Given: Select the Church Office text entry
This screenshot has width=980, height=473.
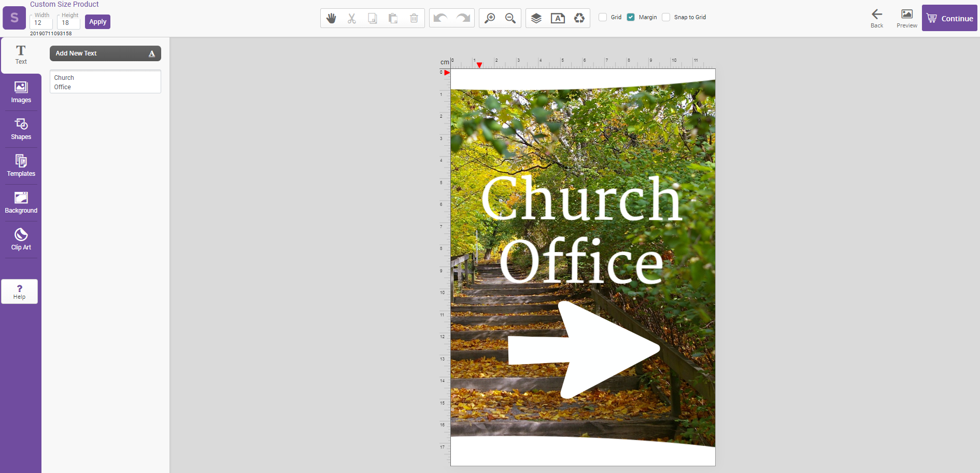Looking at the screenshot, I should pos(105,82).
